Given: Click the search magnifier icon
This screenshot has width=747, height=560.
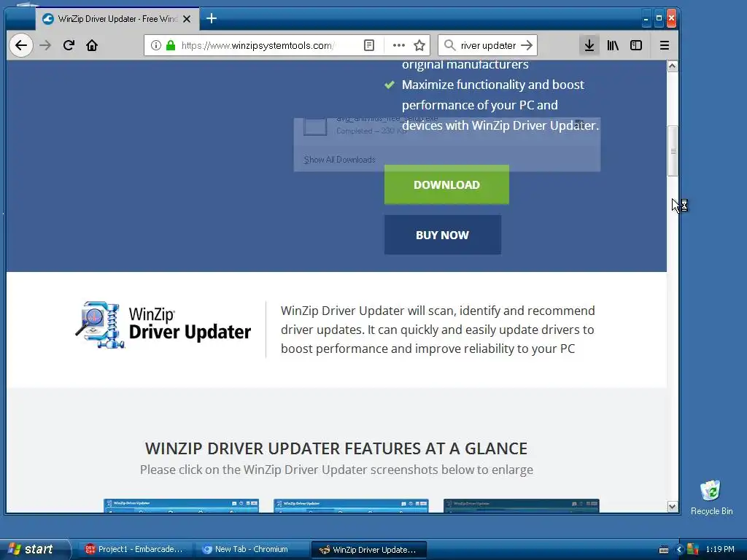Looking at the screenshot, I should [449, 45].
